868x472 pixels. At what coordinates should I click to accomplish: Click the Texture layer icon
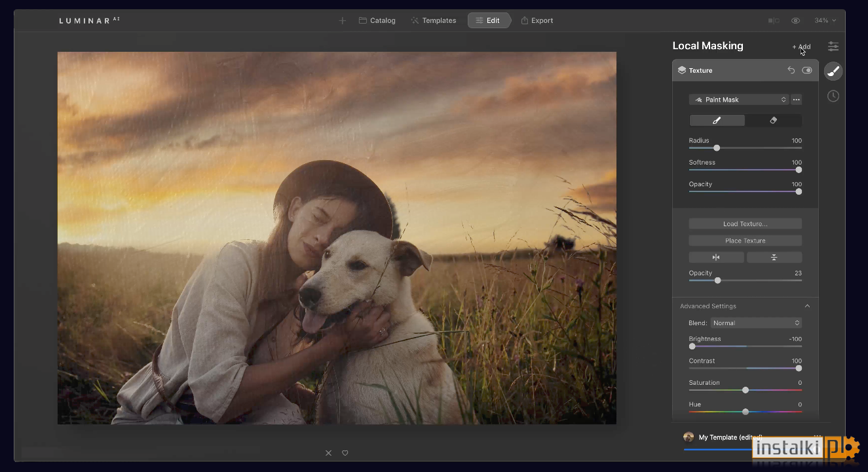pyautogui.click(x=681, y=70)
